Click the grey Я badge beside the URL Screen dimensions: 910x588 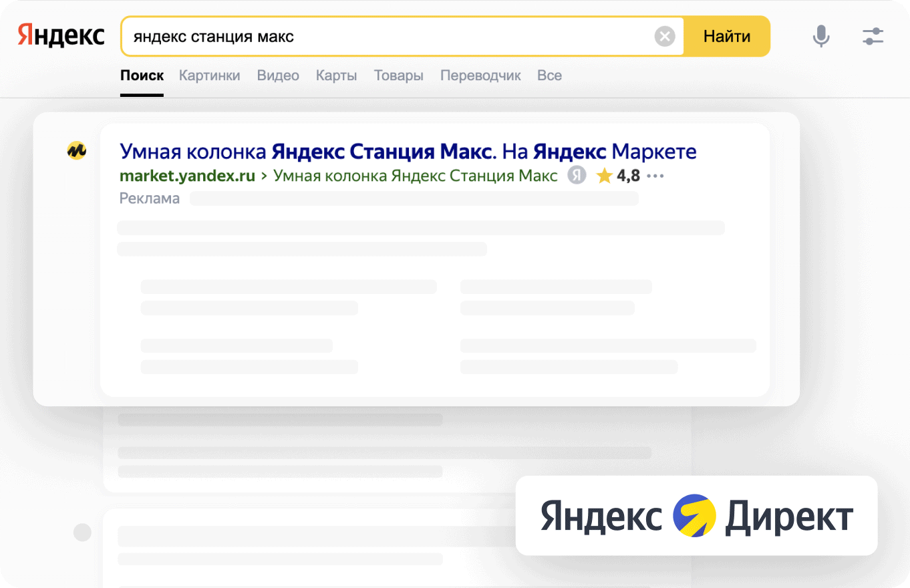click(577, 176)
